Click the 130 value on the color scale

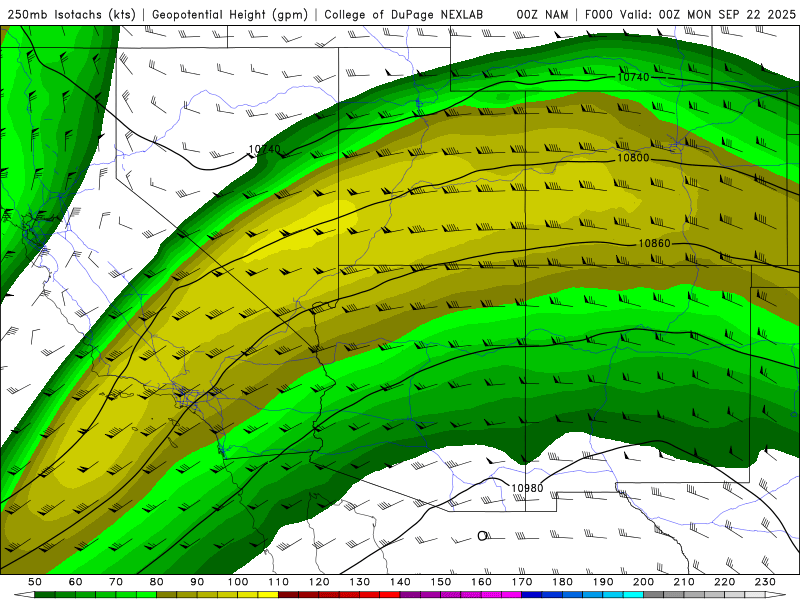[360, 582]
